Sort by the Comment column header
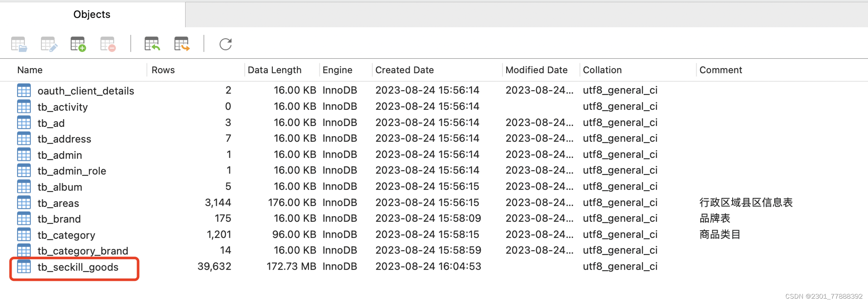 pos(721,70)
